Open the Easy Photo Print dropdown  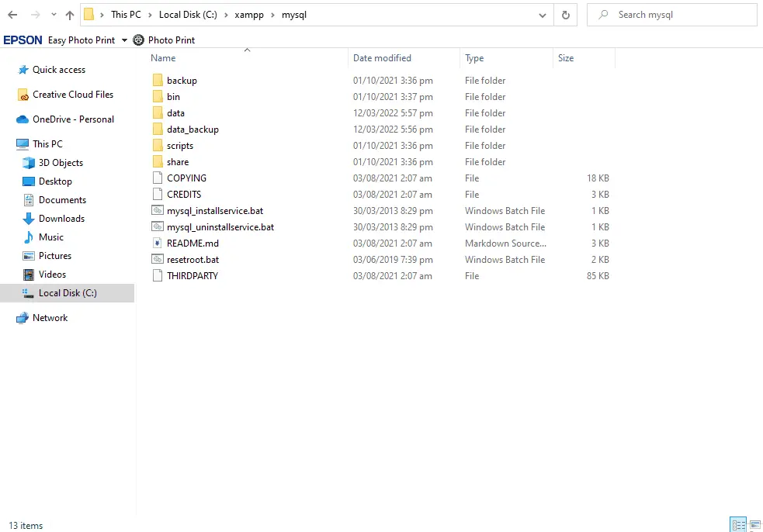[x=124, y=40]
